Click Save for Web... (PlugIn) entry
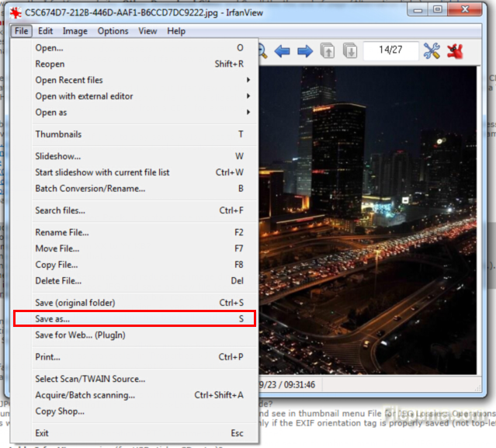This screenshot has height=448, width=496. (x=80, y=335)
